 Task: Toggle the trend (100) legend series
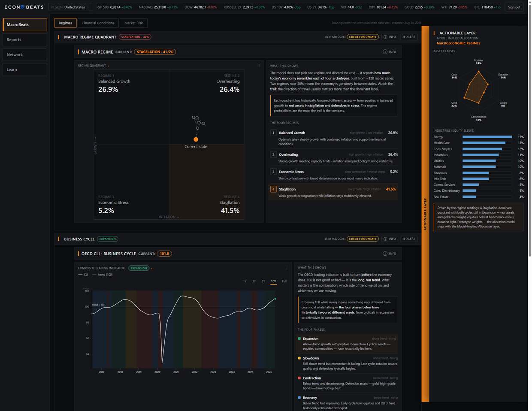tap(103, 275)
